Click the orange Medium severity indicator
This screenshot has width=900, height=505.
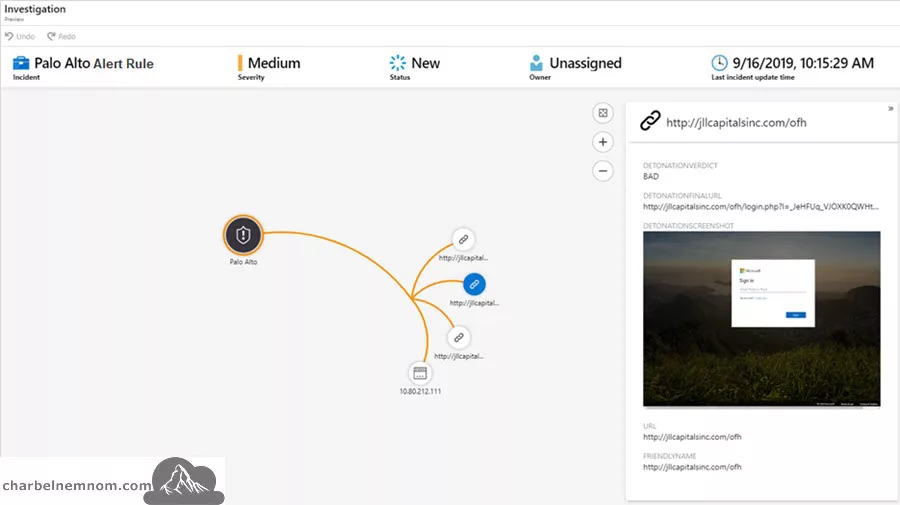point(240,63)
